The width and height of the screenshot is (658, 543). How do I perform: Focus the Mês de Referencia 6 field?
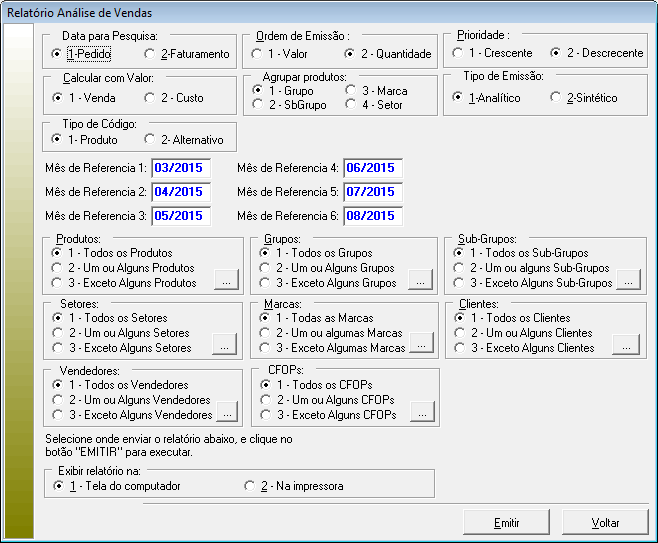pyautogui.click(x=372, y=215)
